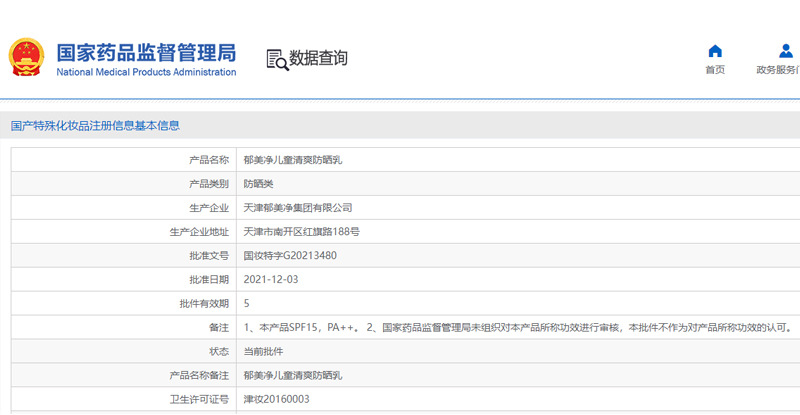Click the value 天津郁美净集团有限公司
The image size is (800, 415).
point(298,208)
